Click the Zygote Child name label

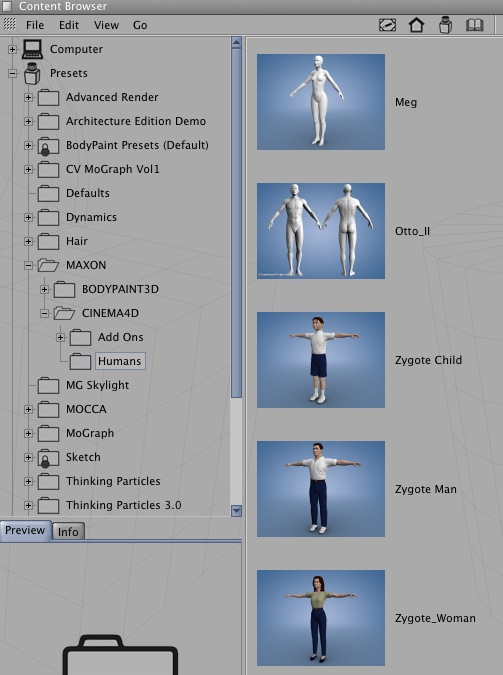pyautogui.click(x=428, y=360)
